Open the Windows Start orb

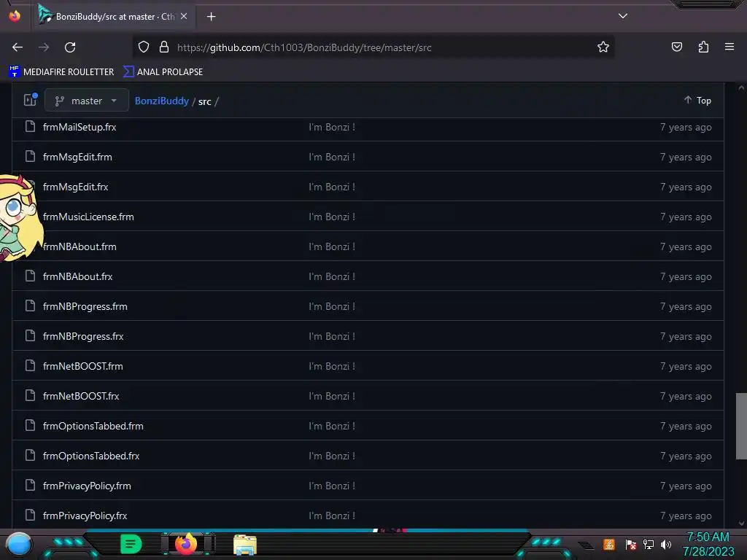pyautogui.click(x=19, y=544)
